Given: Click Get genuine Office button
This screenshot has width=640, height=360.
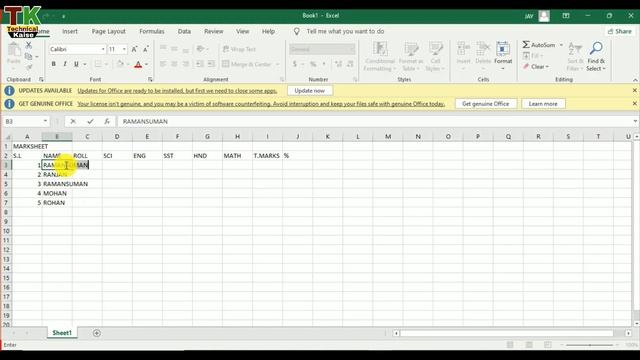Looking at the screenshot, I should pos(486,104).
